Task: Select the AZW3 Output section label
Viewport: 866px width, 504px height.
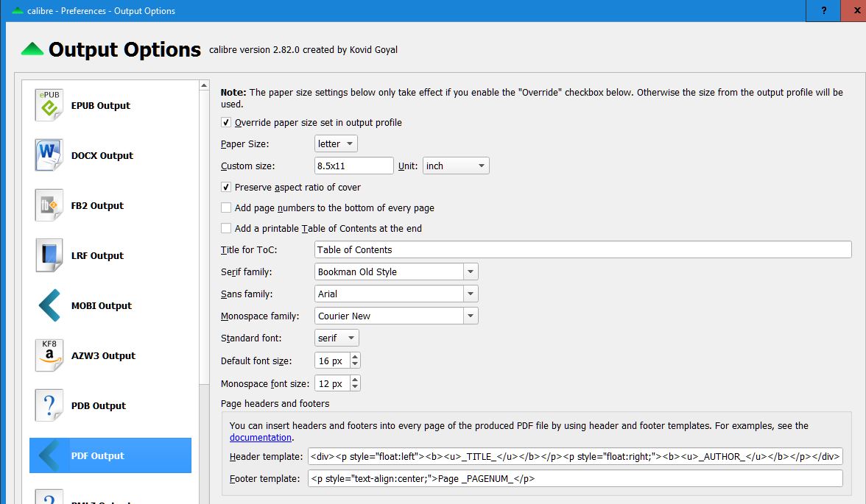Action: (x=103, y=356)
